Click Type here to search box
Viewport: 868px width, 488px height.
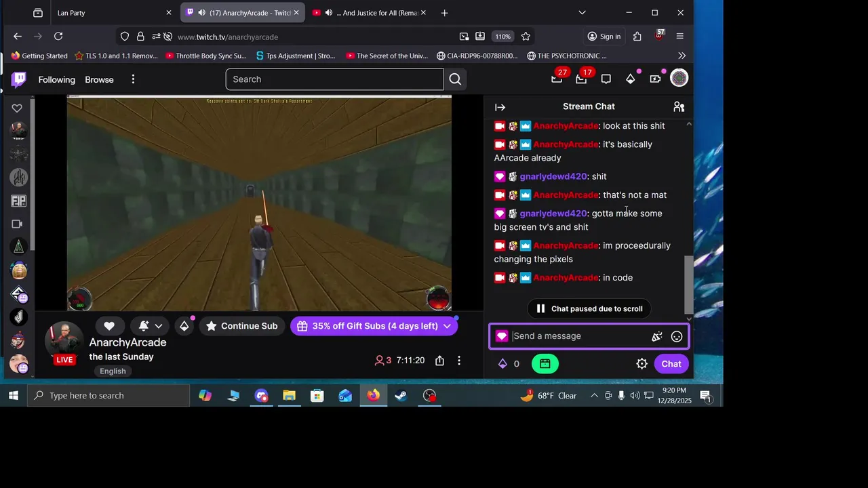[x=108, y=395]
